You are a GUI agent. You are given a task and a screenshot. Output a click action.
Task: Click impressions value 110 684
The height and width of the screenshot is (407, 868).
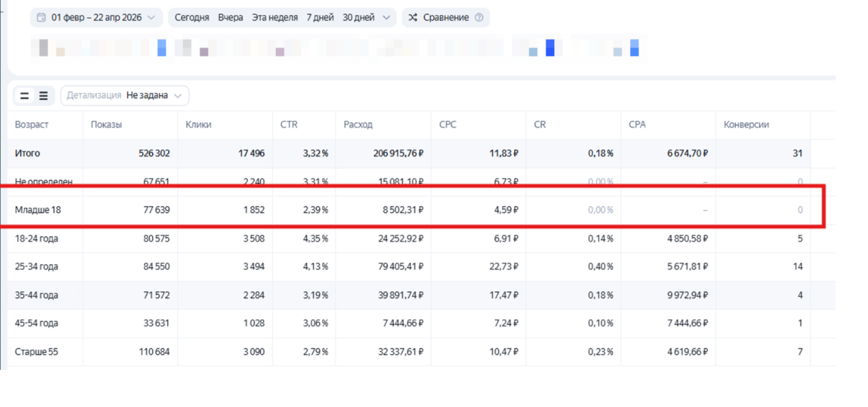[154, 352]
